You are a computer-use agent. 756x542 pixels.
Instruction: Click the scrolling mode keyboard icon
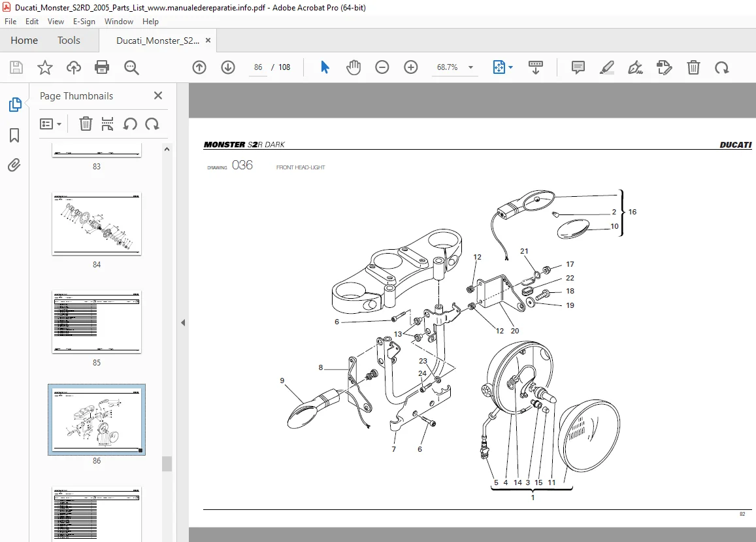(536, 67)
